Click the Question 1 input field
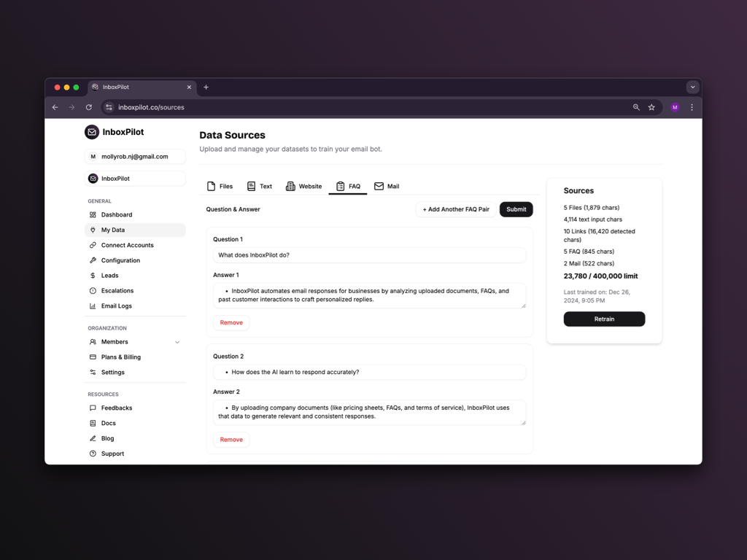 [370, 255]
